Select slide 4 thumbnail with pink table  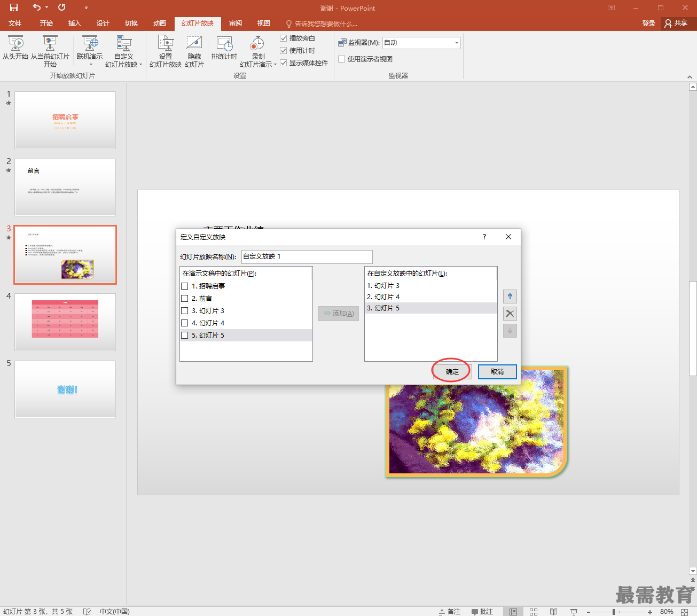[x=65, y=322]
